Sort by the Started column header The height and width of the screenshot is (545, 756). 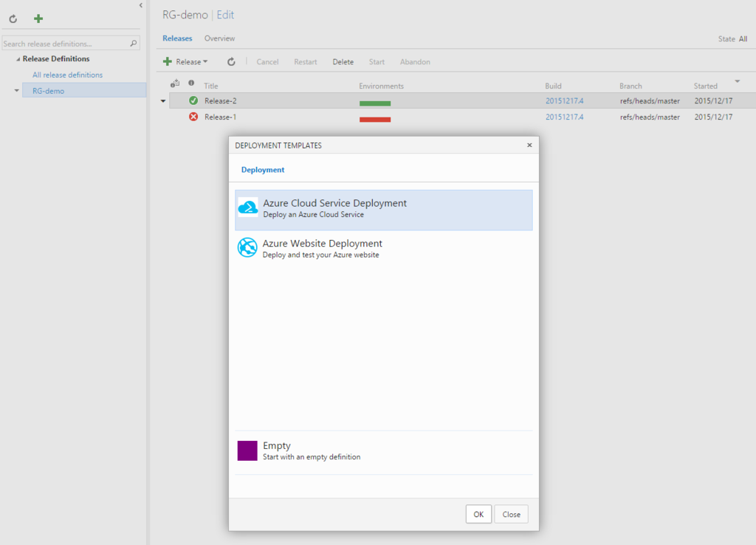[705, 86]
